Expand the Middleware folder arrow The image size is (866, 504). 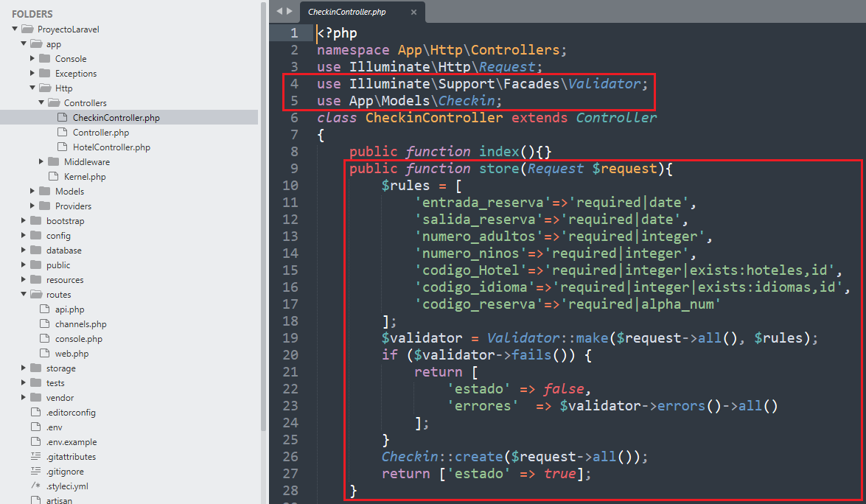pos(41,162)
